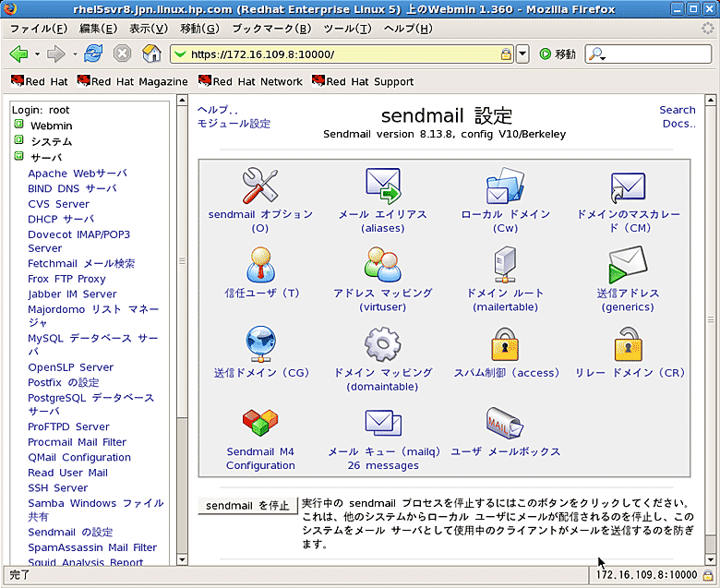
Task: Open the 移動(G) menu
Action: [199, 29]
